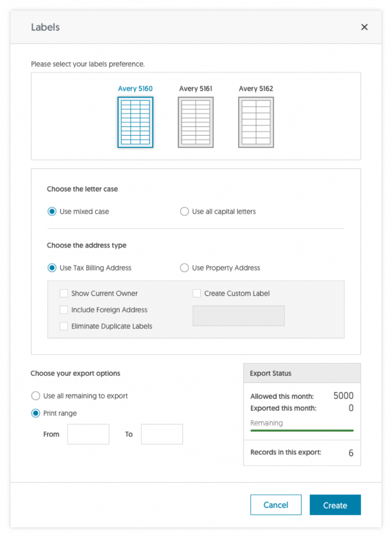The image size is (392, 538).
Task: Enable Create Custom Label checkbox
Action: click(x=197, y=293)
